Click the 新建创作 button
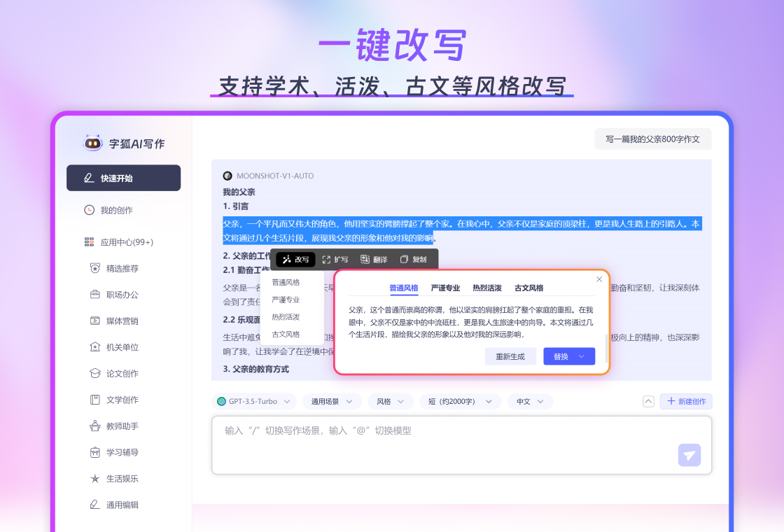This screenshot has height=532, width=784. (x=686, y=401)
